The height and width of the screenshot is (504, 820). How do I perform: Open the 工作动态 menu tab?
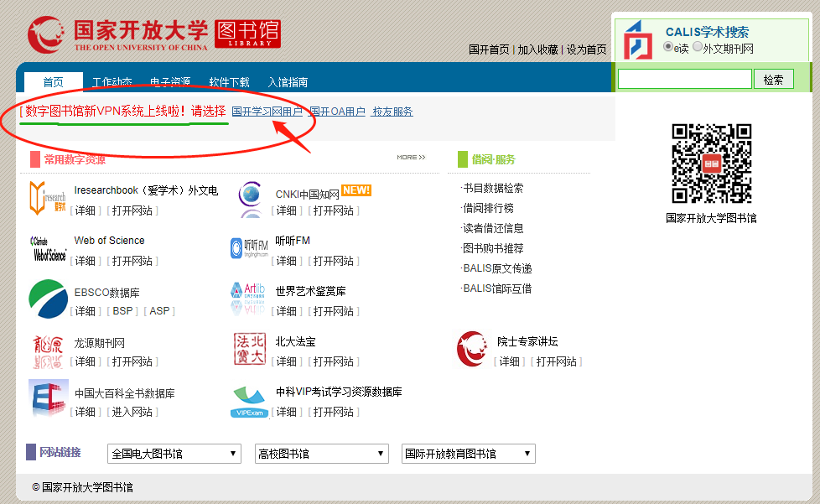pos(112,82)
